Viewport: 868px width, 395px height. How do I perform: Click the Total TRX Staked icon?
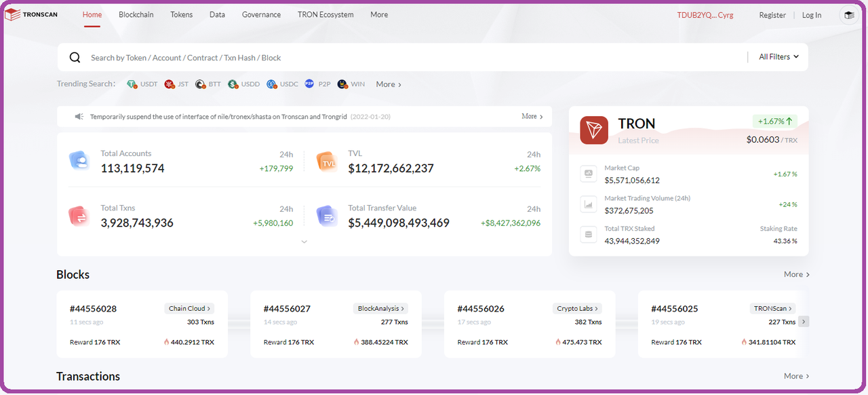tap(588, 234)
